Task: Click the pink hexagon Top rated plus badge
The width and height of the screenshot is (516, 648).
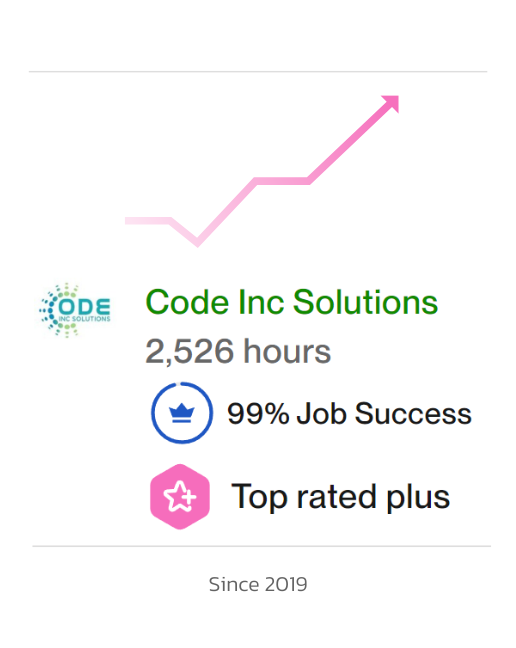Action: pos(180,496)
